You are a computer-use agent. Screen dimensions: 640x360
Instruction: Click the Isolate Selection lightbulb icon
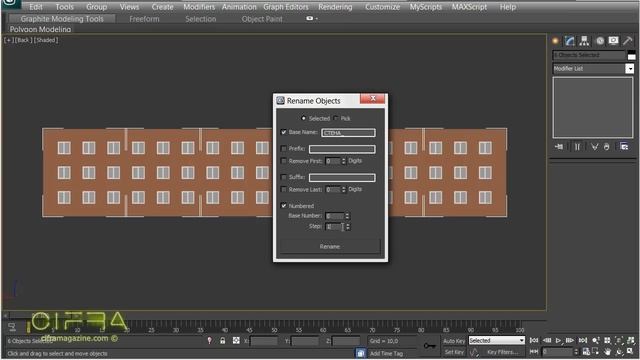pyautogui.click(x=209, y=340)
